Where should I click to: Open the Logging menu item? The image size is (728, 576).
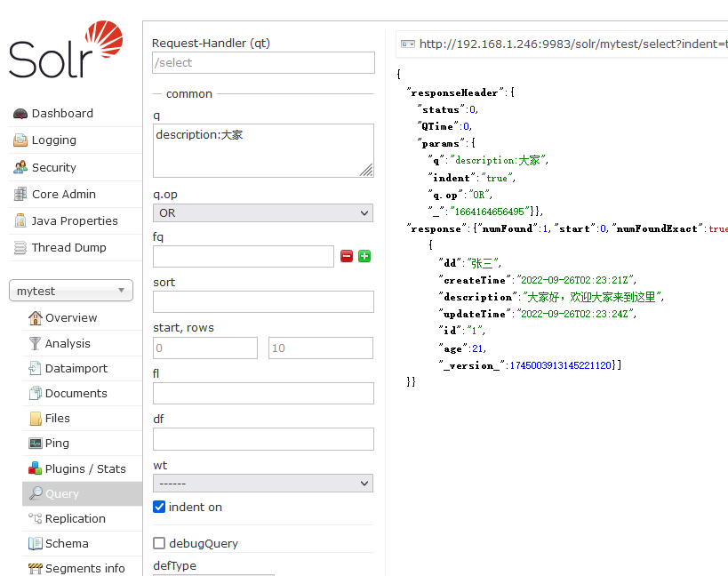click(x=54, y=140)
